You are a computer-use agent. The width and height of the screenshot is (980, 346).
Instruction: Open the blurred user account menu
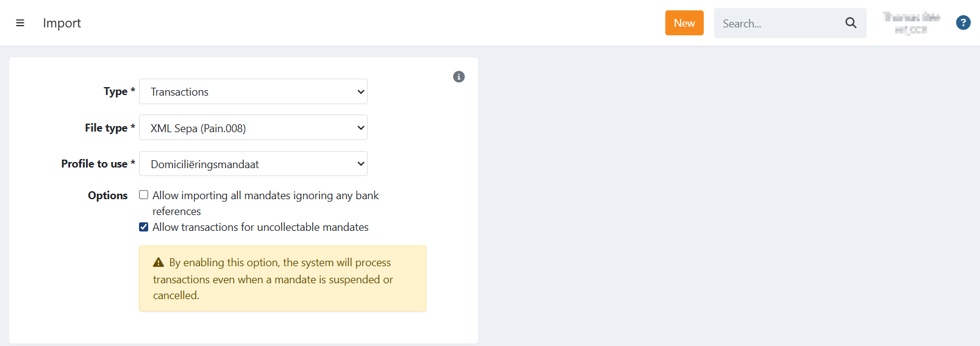coord(911,23)
